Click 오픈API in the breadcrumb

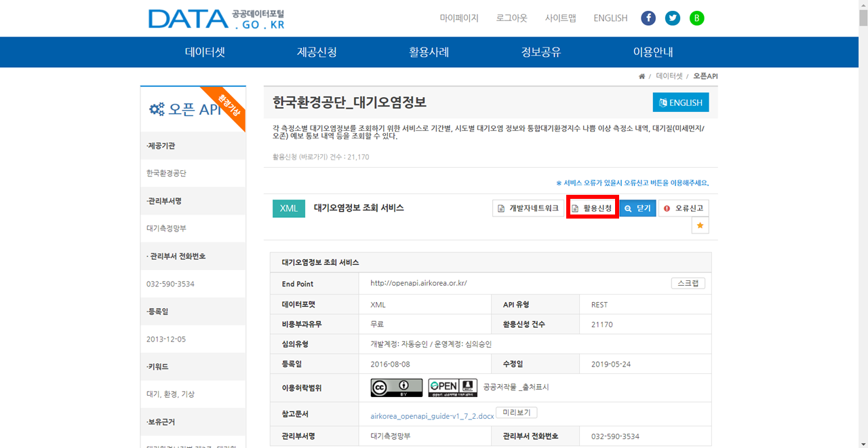(705, 76)
